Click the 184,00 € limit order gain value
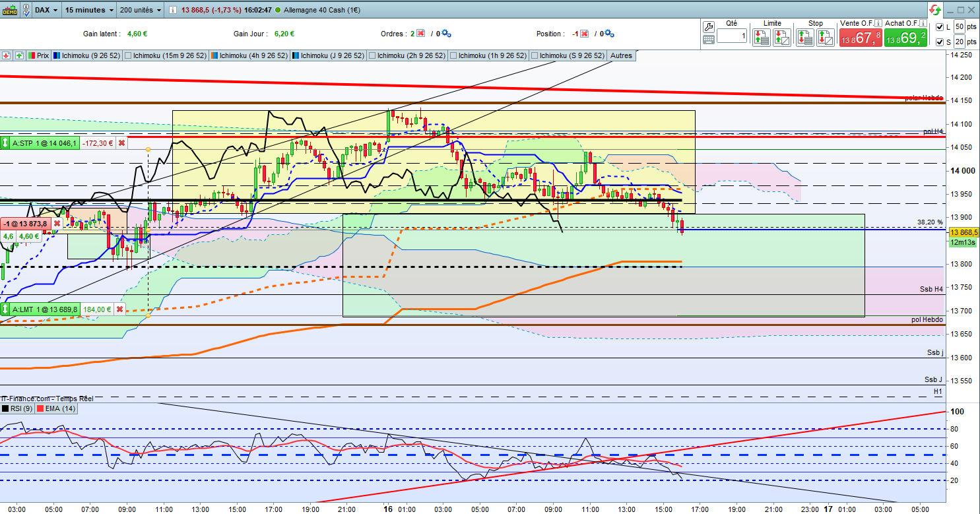The height and width of the screenshot is (514, 980). [x=97, y=309]
